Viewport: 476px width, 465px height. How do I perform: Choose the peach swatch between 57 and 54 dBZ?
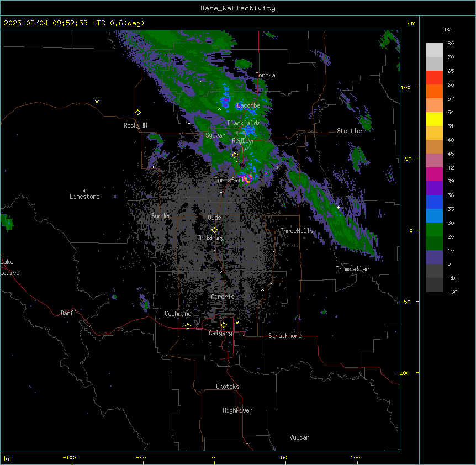(434, 105)
